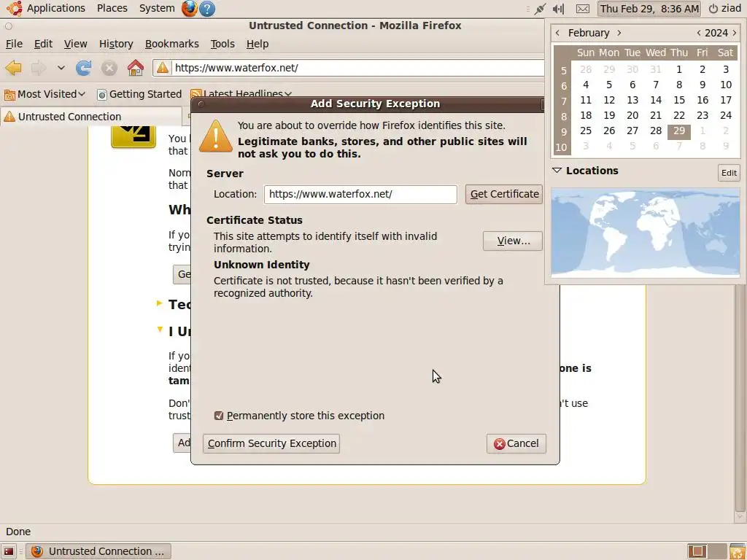The height and width of the screenshot is (560, 747).
Task: Go to next year after 2024
Action: [x=734, y=33]
